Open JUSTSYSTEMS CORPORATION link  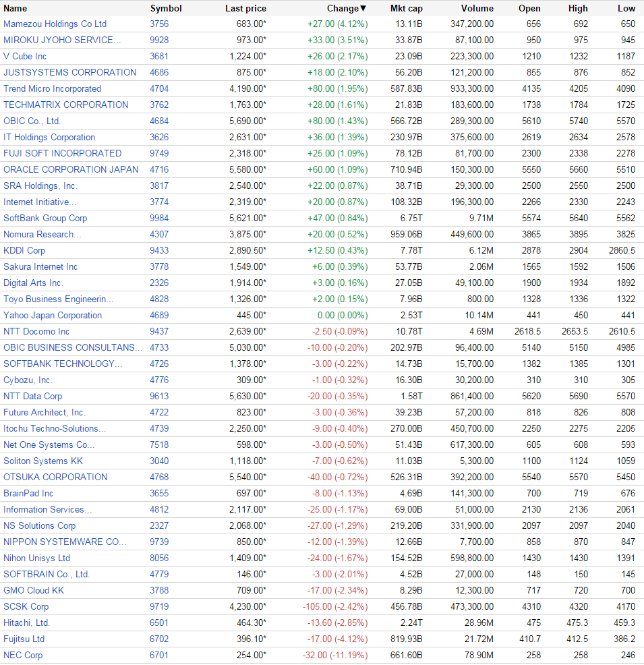(x=70, y=73)
